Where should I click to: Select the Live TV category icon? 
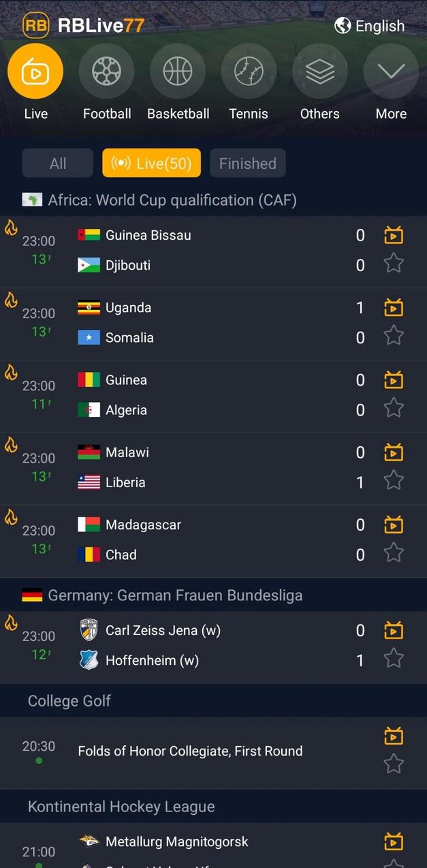pos(35,72)
